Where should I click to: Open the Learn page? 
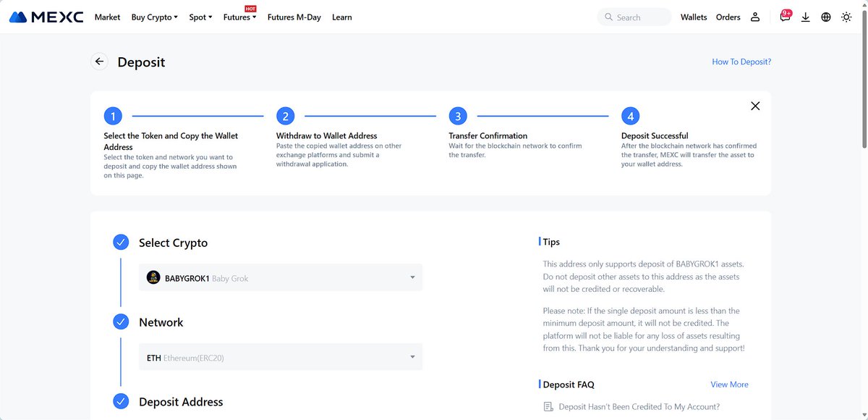(342, 17)
